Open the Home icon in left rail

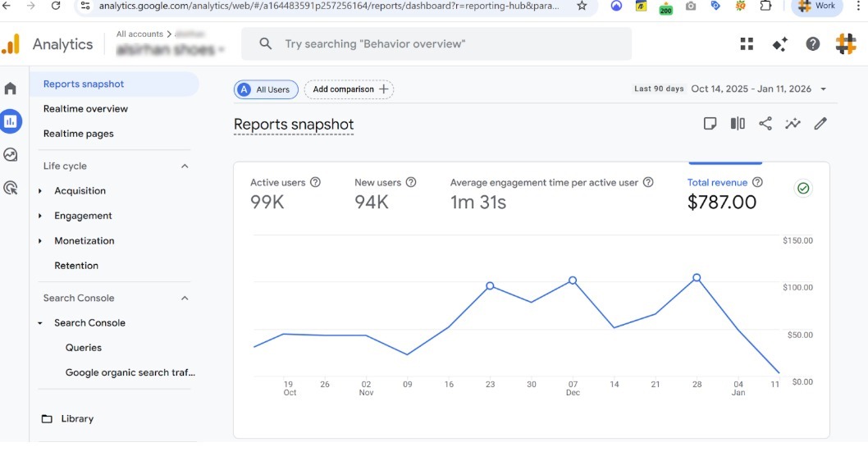point(11,89)
